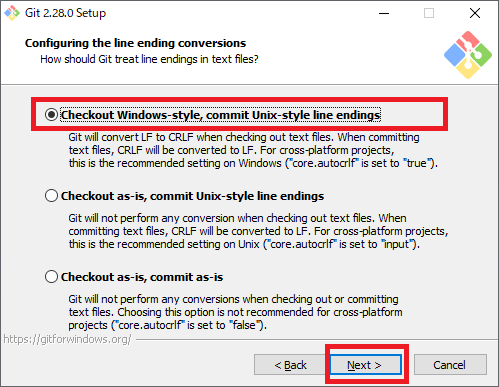Click the core.autocrlf 'input' description paragraph

(x=258, y=231)
